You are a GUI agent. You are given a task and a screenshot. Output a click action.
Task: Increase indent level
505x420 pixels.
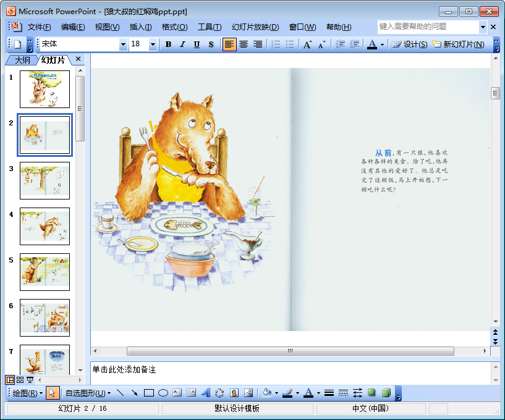355,44
